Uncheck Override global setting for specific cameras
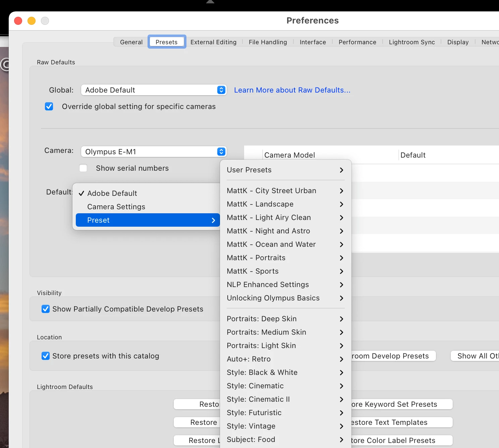Viewport: 499px width, 448px height. tap(49, 106)
